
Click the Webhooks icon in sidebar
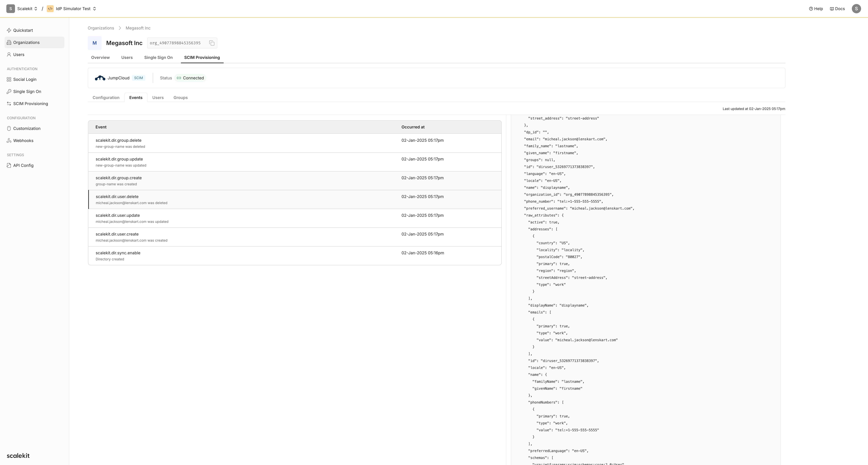click(x=9, y=141)
